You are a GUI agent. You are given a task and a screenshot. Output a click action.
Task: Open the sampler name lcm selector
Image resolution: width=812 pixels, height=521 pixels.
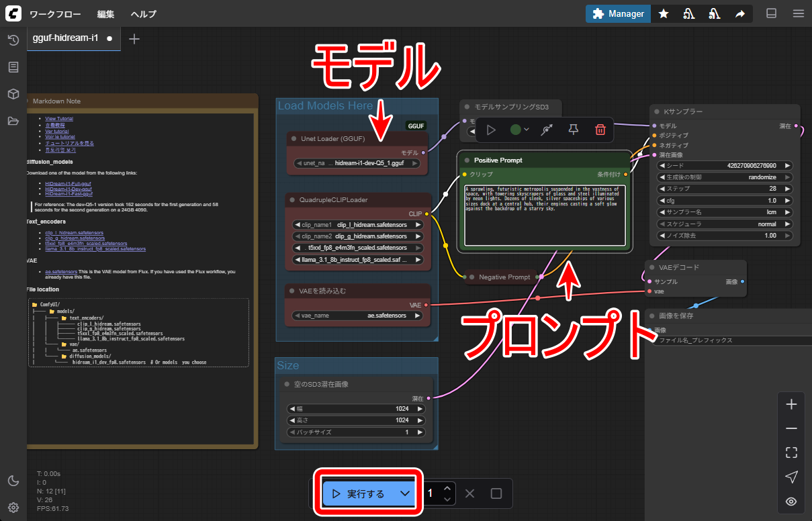click(x=725, y=211)
